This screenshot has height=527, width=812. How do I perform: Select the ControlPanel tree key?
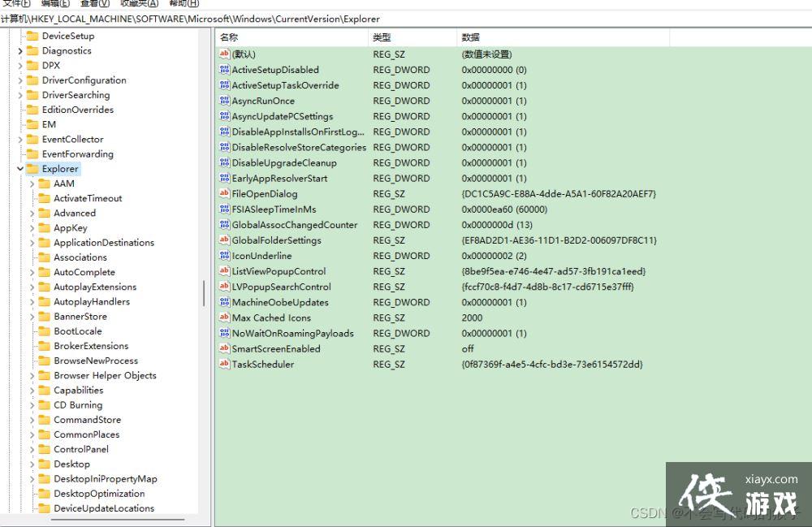80,449
